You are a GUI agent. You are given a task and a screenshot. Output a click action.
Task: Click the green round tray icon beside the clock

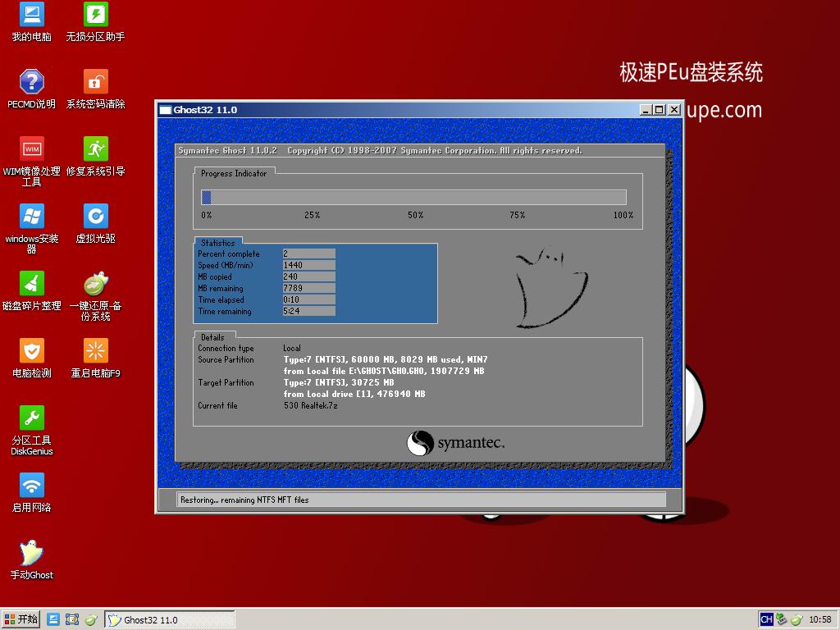tap(797, 619)
